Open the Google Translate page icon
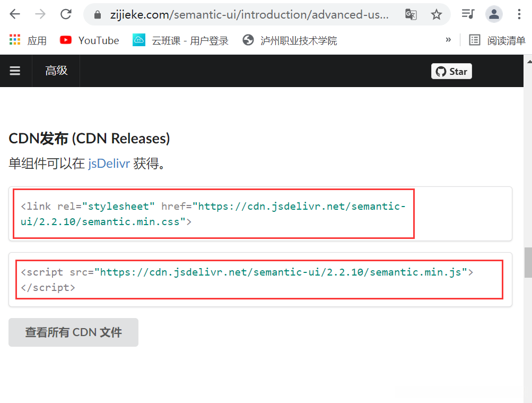 click(x=411, y=14)
